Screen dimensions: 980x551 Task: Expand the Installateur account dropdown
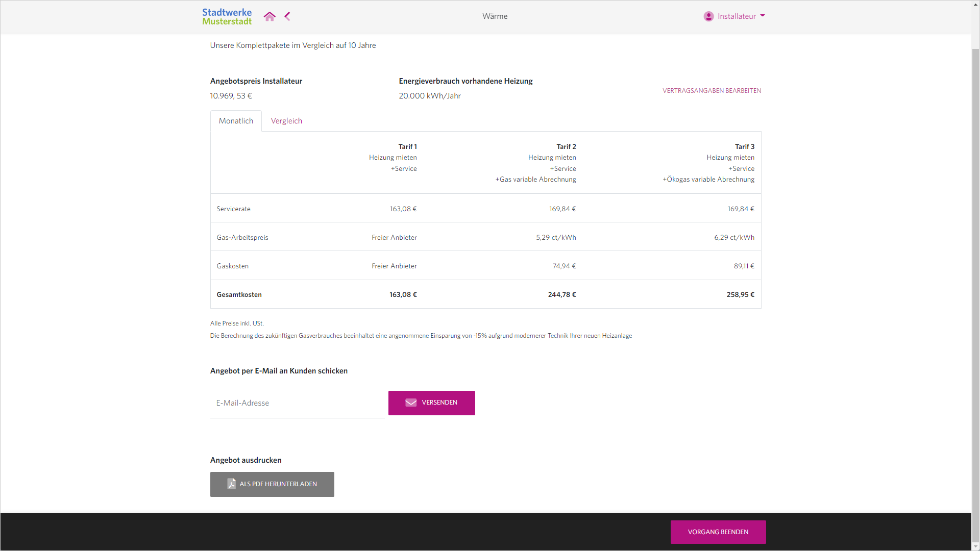pos(736,16)
